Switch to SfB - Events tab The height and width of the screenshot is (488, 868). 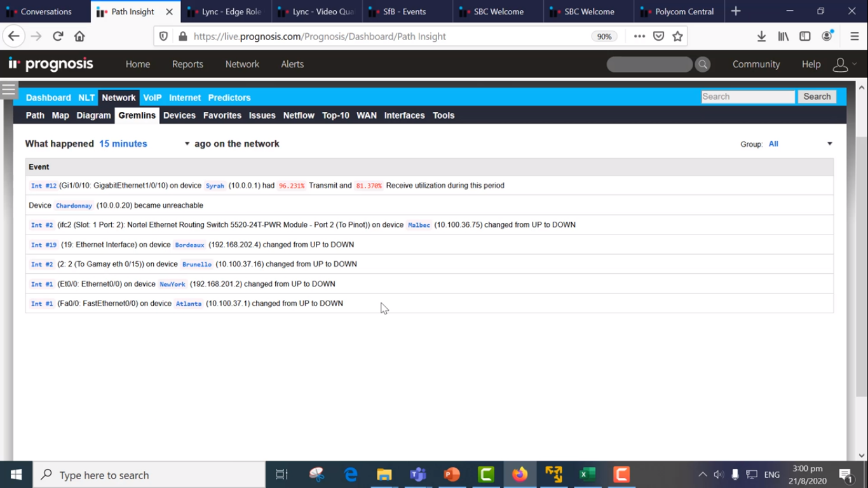pos(407,11)
